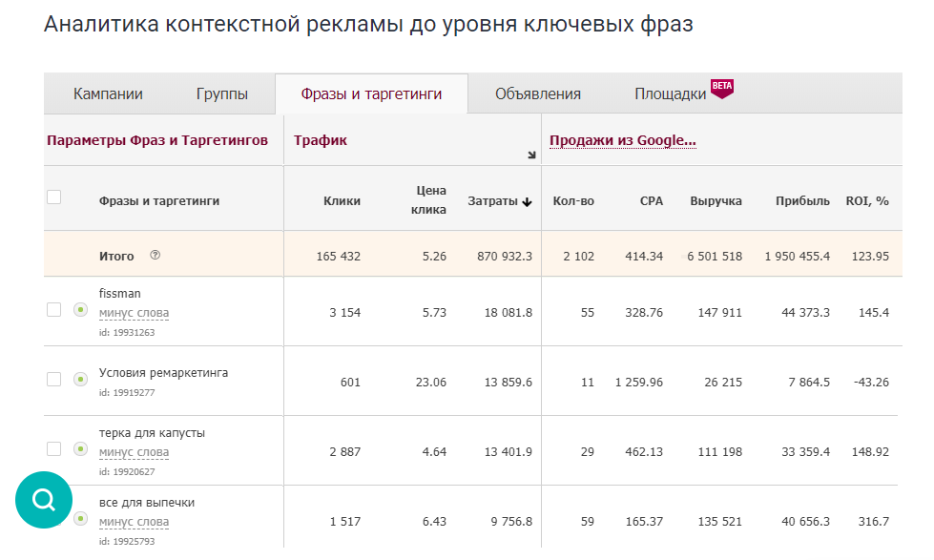This screenshot has width=934, height=560.
Task: Click the BETA badge on Площадки tab
Action: (721, 84)
